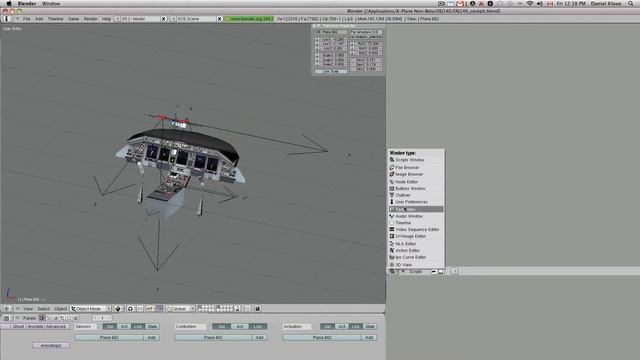Select Buttons Window from window type menu

click(x=416, y=189)
